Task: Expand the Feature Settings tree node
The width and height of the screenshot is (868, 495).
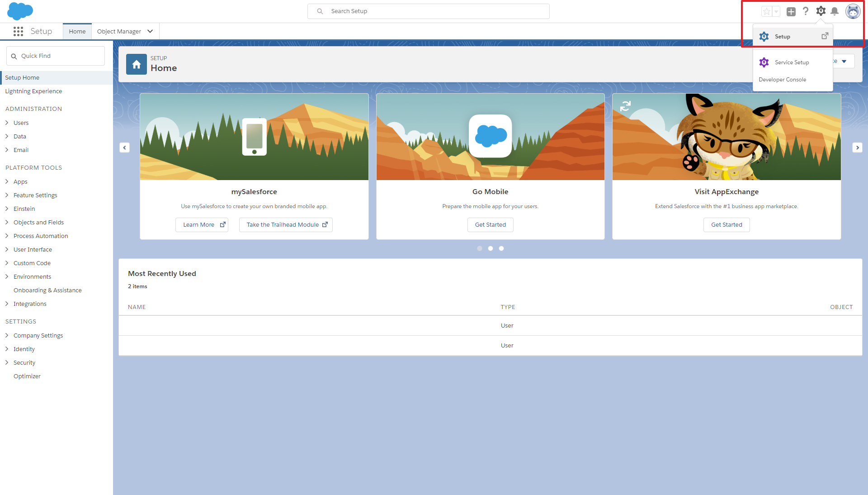Action: coord(7,195)
